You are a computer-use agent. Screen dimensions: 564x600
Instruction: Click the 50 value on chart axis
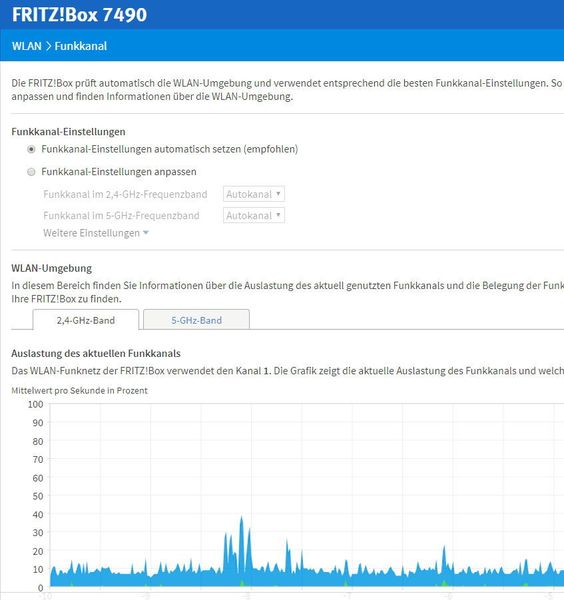(38, 496)
